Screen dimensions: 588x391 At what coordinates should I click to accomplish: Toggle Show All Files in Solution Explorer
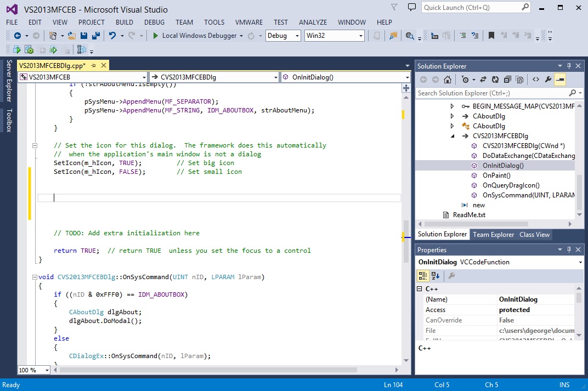click(x=519, y=80)
